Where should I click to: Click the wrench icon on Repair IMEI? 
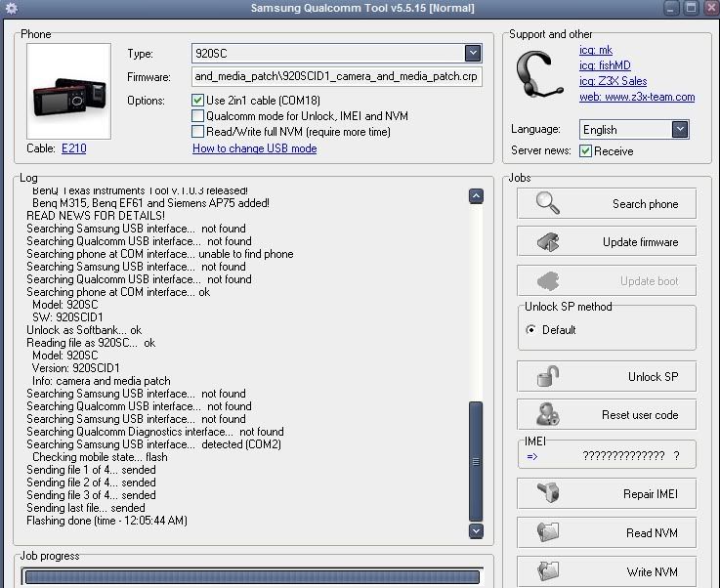click(548, 492)
